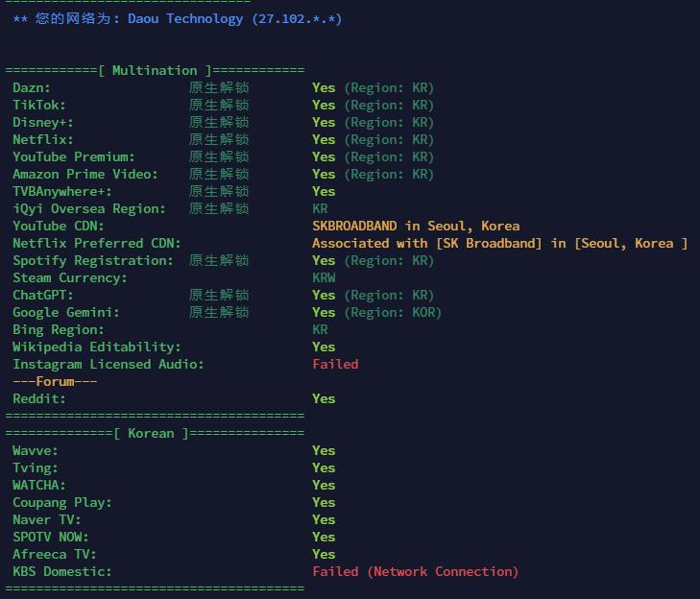Click Yes result in the Netflix row
This screenshot has height=599, width=700.
pos(324,140)
